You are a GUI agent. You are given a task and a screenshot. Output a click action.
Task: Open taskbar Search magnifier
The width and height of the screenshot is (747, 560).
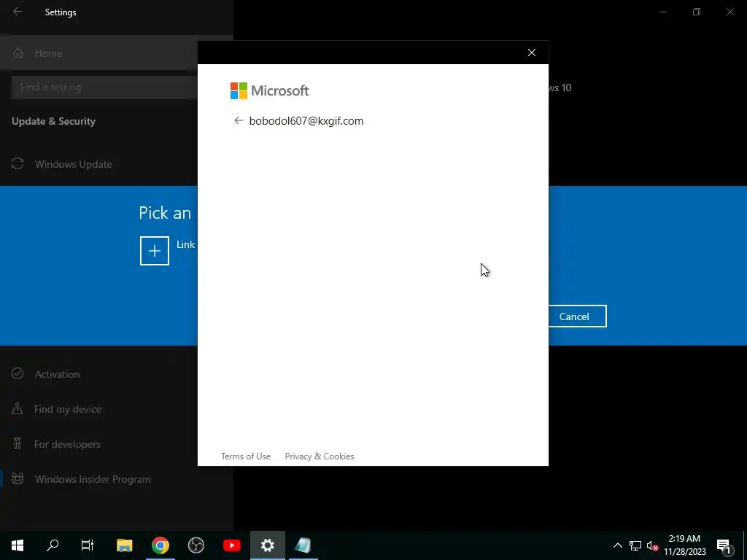(x=53, y=545)
